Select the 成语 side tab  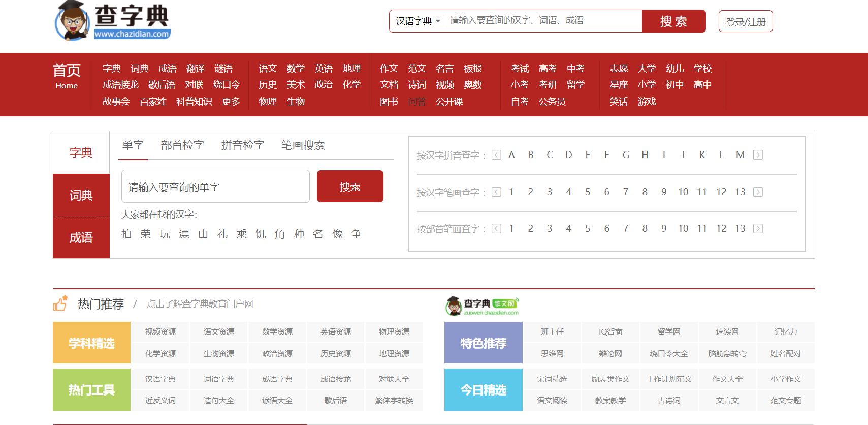[81, 237]
